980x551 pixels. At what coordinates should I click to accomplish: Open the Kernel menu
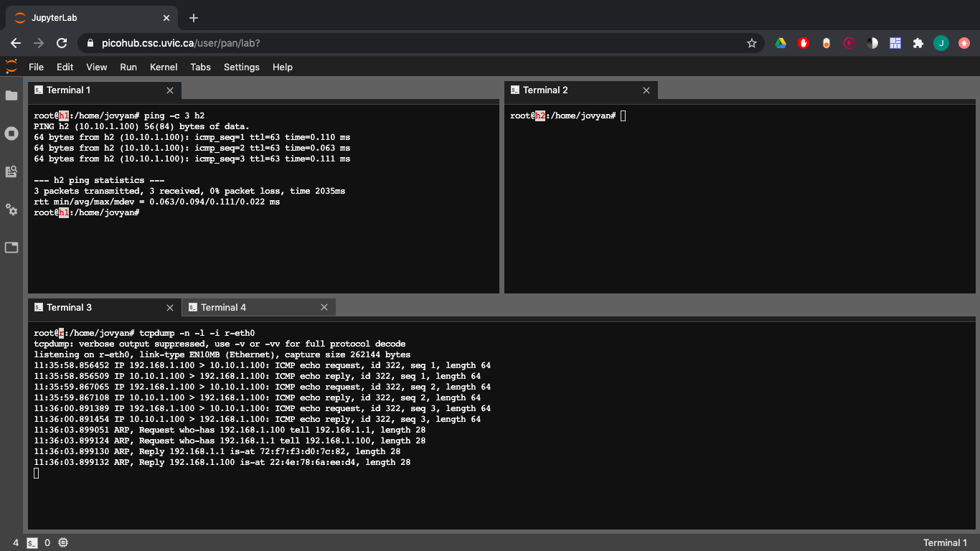(x=164, y=67)
